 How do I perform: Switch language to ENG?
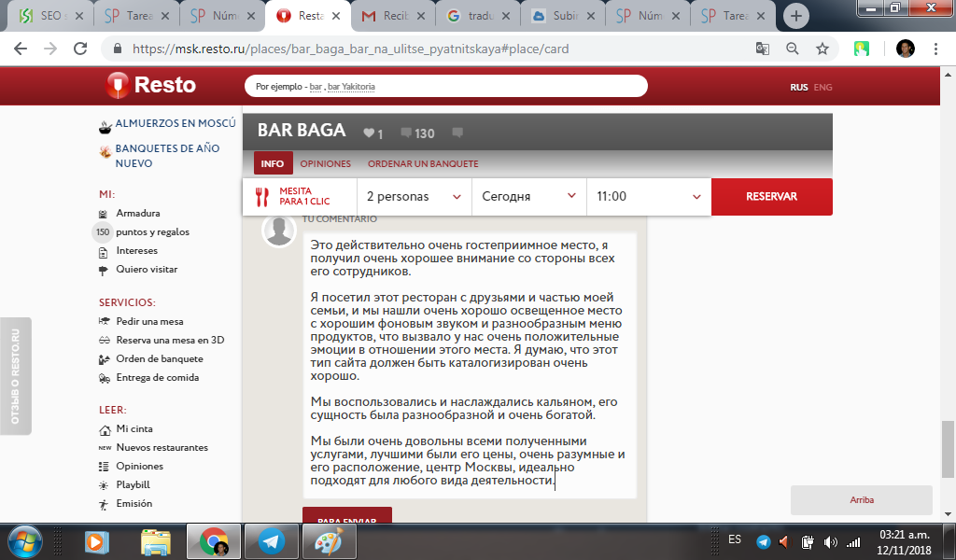pyautogui.click(x=822, y=87)
